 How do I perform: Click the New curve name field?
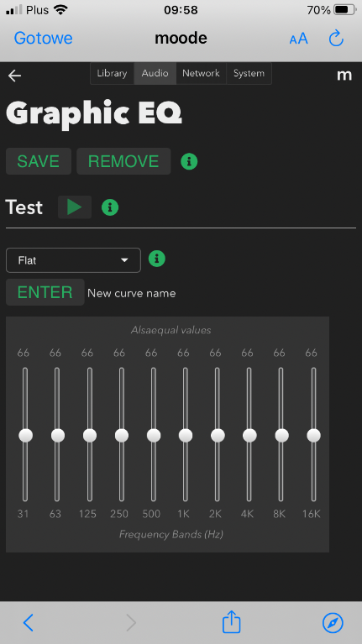132,293
